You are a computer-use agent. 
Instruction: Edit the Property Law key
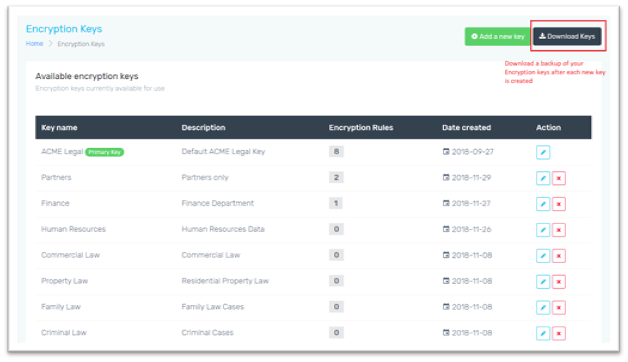pos(543,282)
